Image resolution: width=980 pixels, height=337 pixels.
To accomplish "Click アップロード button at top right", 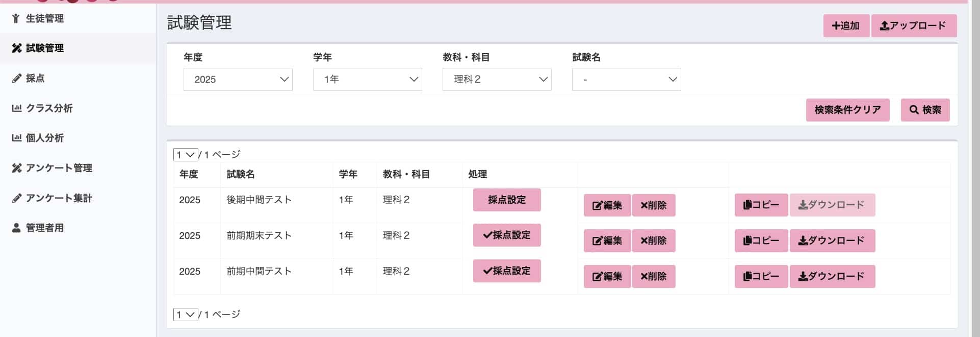I will (x=913, y=26).
